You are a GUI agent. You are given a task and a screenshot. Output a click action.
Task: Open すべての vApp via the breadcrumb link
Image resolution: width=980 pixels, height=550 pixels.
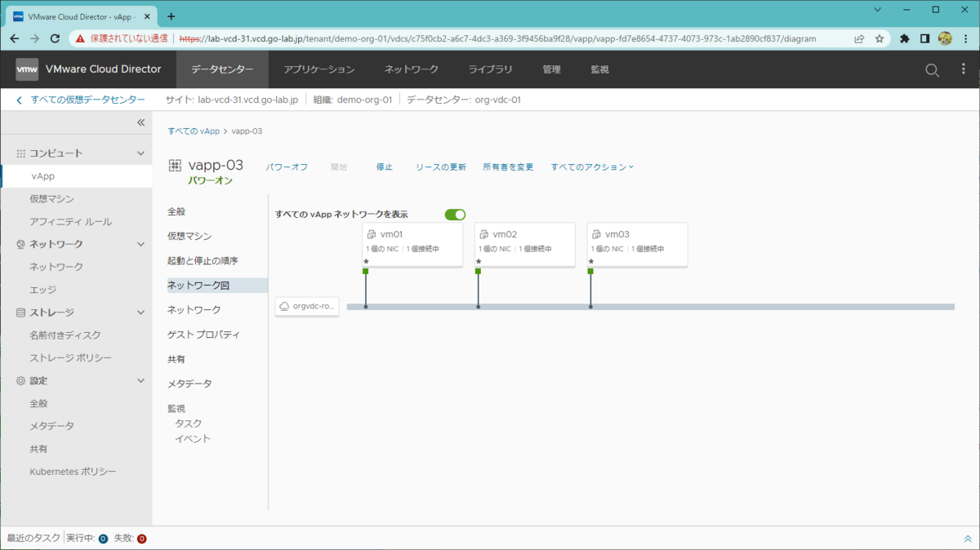(x=191, y=131)
